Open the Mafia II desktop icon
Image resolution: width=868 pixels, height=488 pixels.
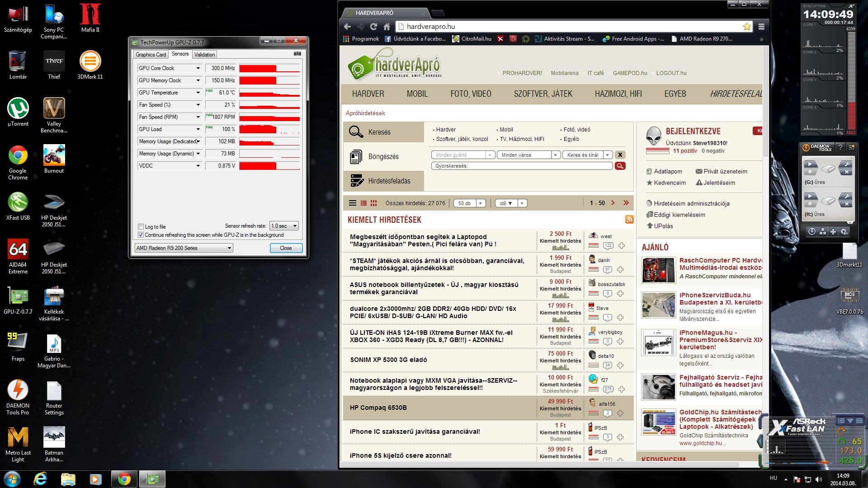click(90, 18)
